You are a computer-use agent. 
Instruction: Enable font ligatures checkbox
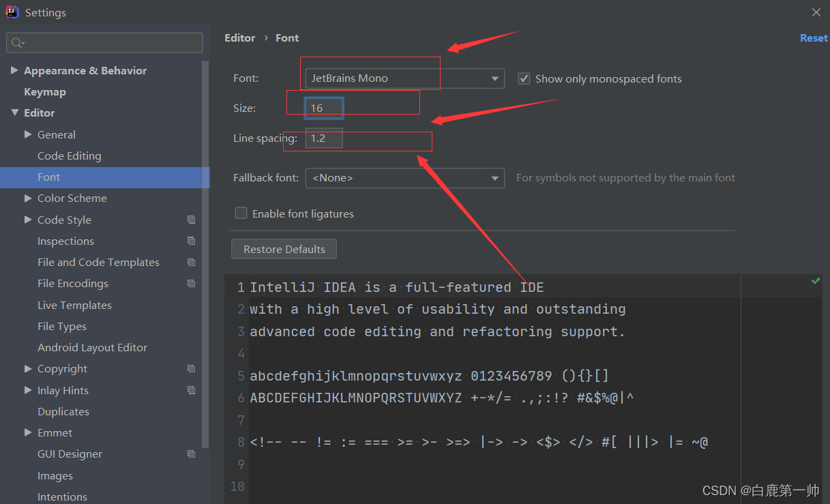click(x=241, y=213)
